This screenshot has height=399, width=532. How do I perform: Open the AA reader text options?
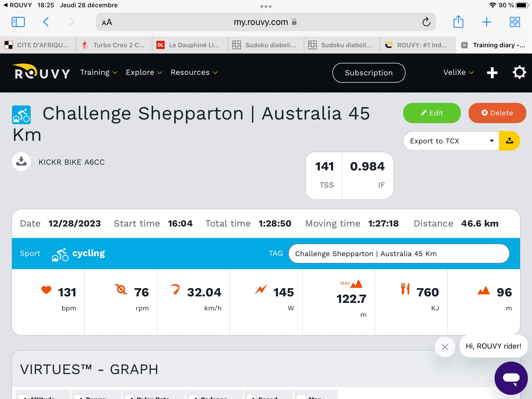pos(107,22)
